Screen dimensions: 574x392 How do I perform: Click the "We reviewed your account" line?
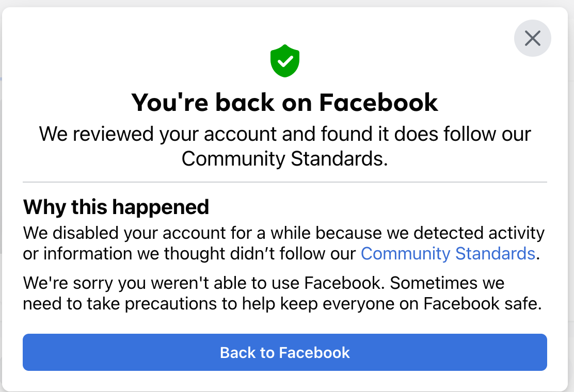(285, 134)
